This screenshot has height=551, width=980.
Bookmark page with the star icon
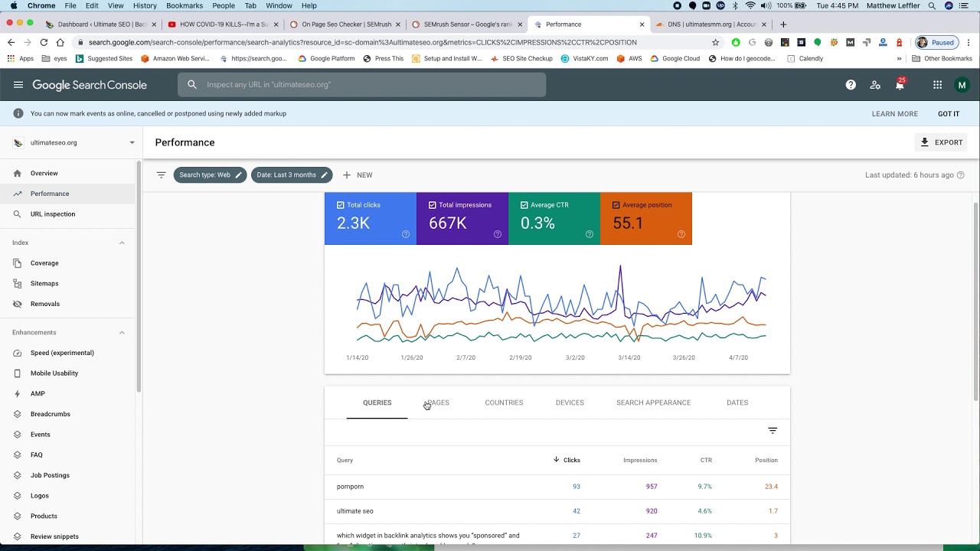point(716,42)
